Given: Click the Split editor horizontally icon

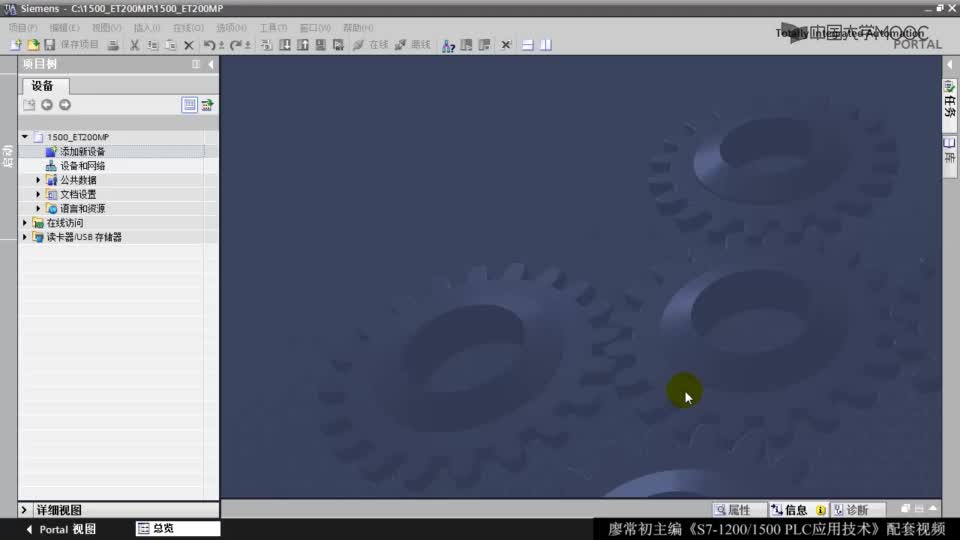Looking at the screenshot, I should [528, 45].
